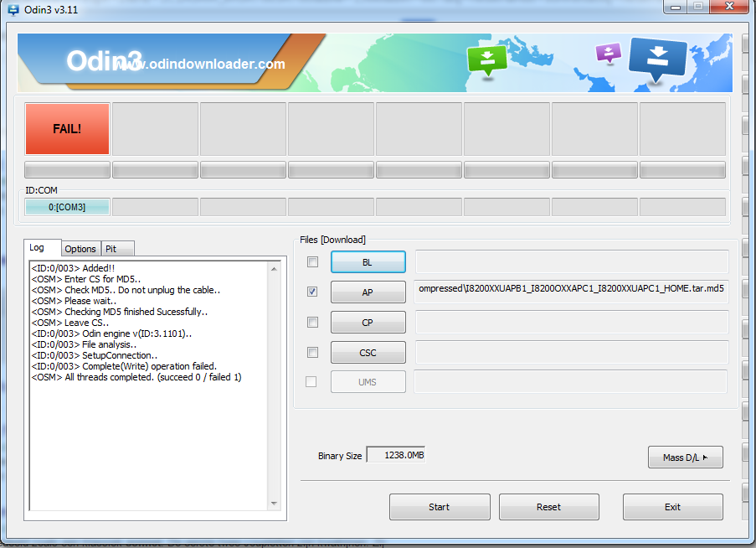Click log line 'Please wait..'
This screenshot has height=548, width=756.
coord(74,301)
